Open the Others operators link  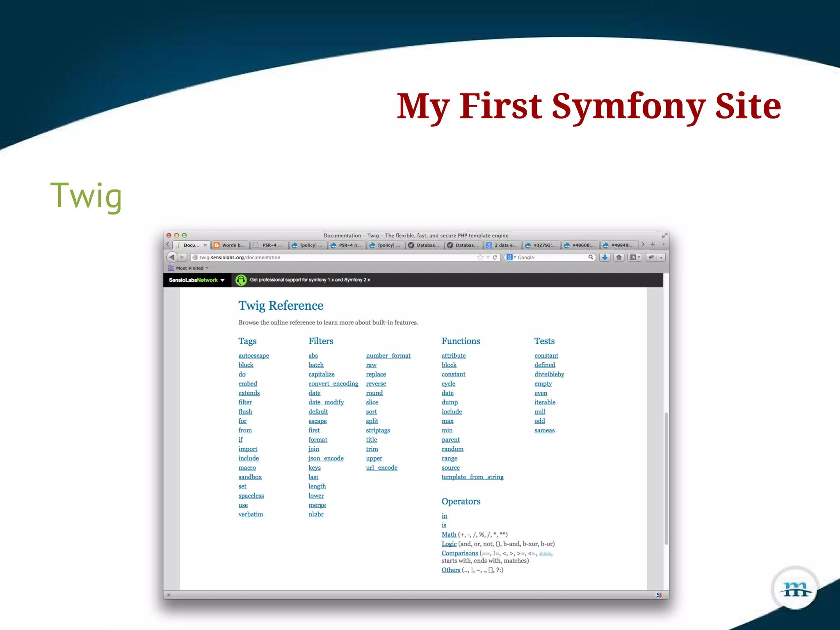coord(451,570)
